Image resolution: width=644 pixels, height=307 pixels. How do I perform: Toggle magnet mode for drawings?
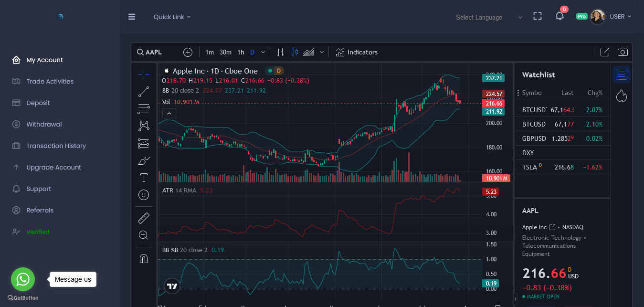pos(144,258)
